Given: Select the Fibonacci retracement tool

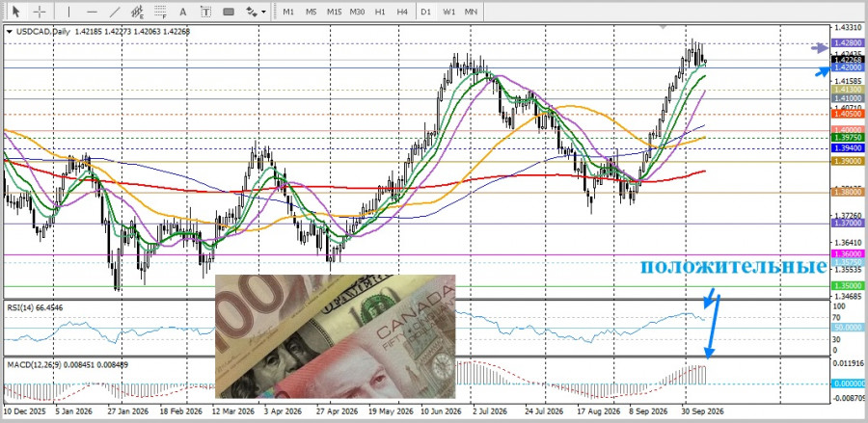Looking at the screenshot, I should 160,11.
